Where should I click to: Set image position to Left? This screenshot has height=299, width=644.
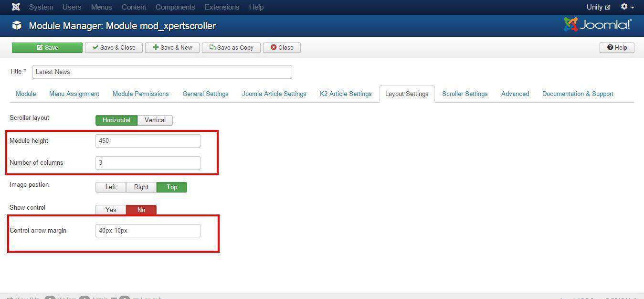pyautogui.click(x=111, y=187)
